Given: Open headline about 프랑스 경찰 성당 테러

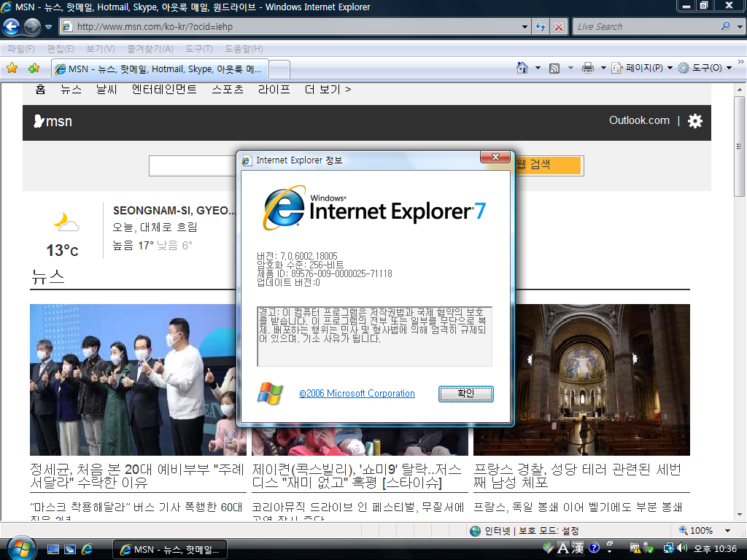Looking at the screenshot, I should [578, 475].
